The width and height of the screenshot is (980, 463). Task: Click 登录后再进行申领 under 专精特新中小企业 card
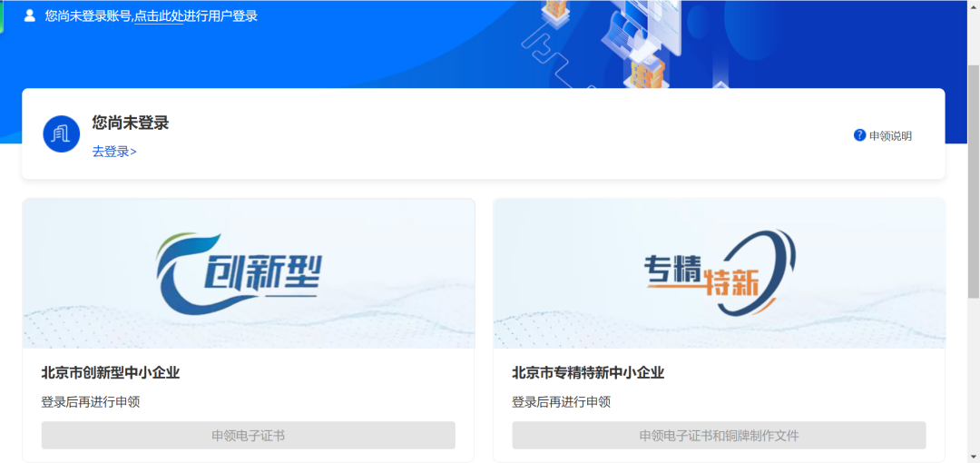562,402
